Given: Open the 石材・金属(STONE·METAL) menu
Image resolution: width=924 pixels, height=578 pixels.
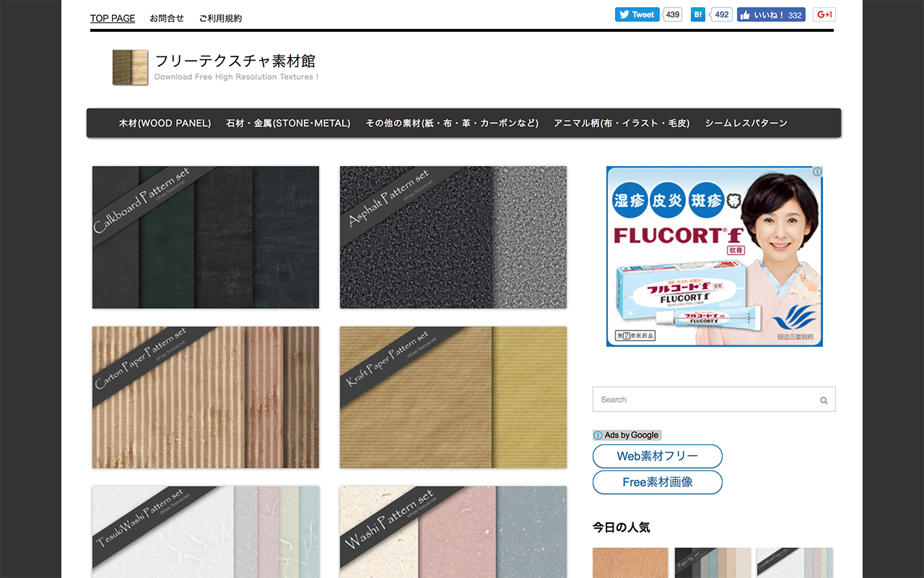Looking at the screenshot, I should point(288,123).
